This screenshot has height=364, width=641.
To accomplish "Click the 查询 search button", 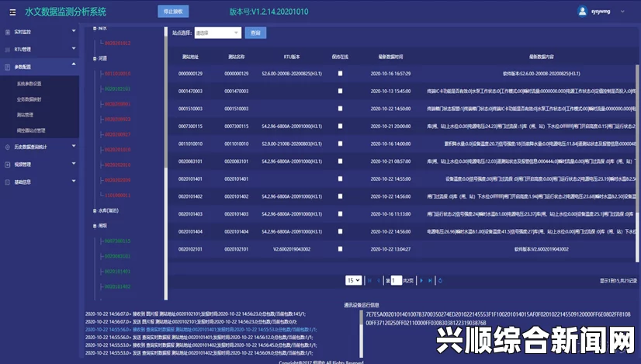I will tap(255, 33).
